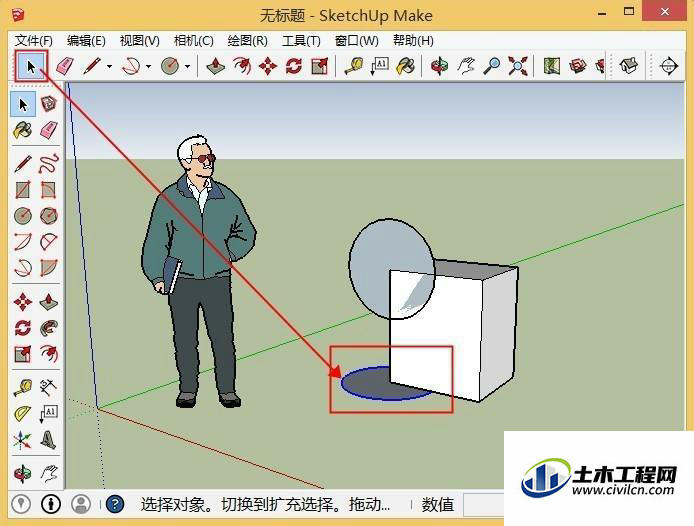694x526 pixels.
Task: Select the Dimension tool
Action: 48,387
